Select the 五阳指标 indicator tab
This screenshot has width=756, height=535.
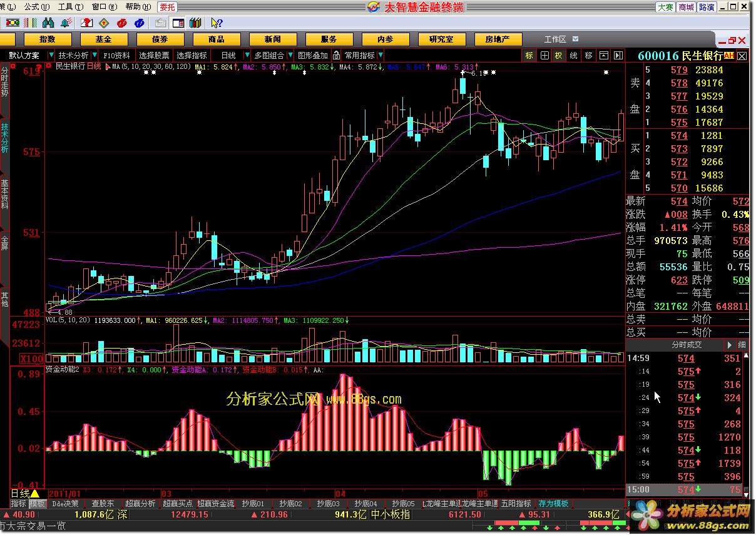[517, 504]
